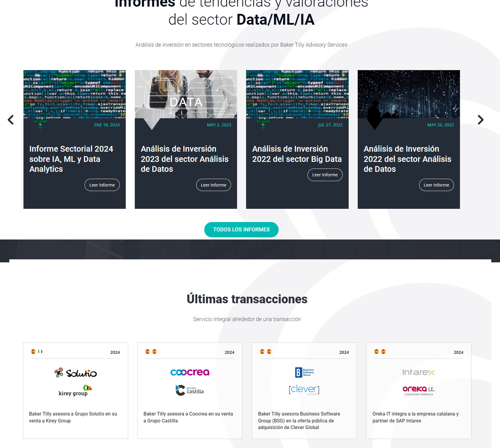Open the code image of the Big Data report
Screen dimensions: 500x448
tap(297, 94)
